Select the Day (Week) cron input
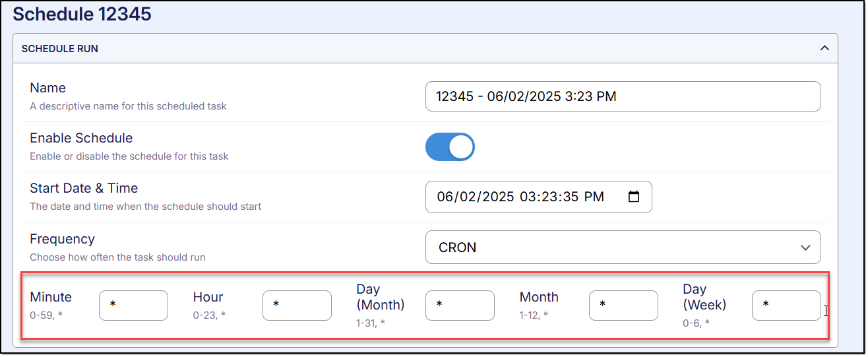This screenshot has height=357, width=868. 786,305
